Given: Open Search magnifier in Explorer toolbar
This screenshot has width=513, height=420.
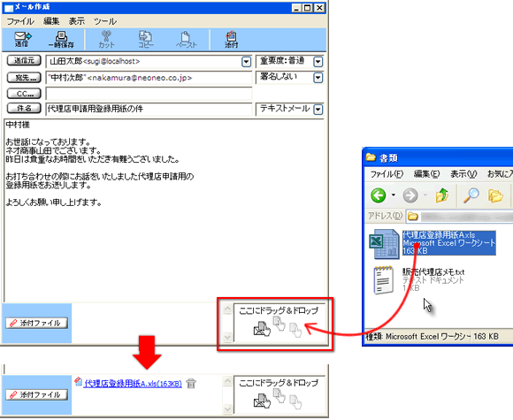Looking at the screenshot, I should (x=471, y=195).
